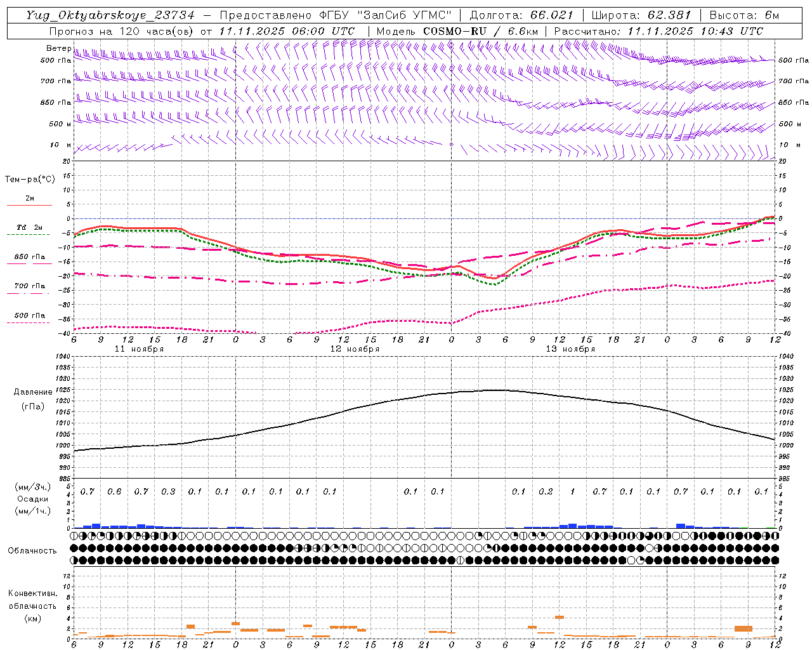The width and height of the screenshot is (812, 650).
Task: Click the date label 13 ноября
Action: 570,349
